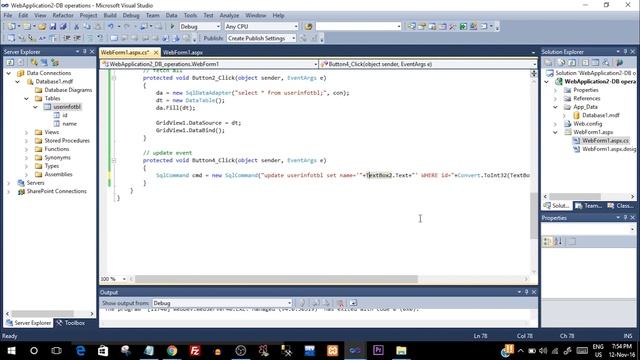Close the WebForm1.aspx.cs tab
Viewport: 640px width, 360px height.
click(x=156, y=52)
